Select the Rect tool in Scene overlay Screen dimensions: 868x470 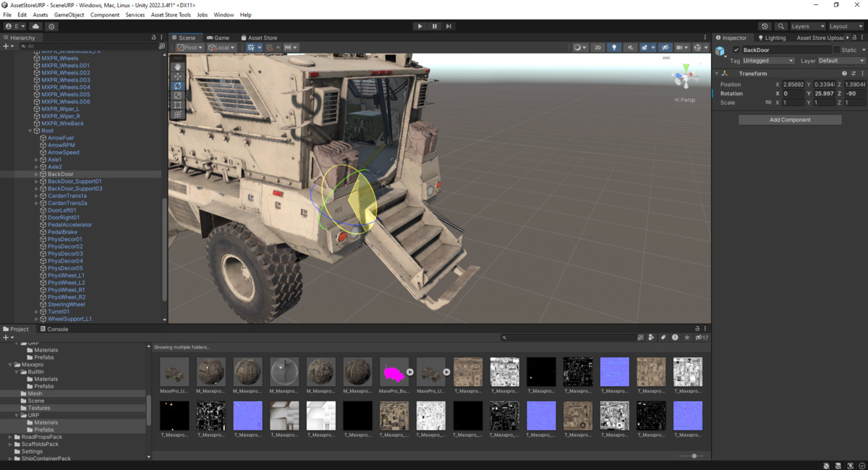[x=178, y=105]
